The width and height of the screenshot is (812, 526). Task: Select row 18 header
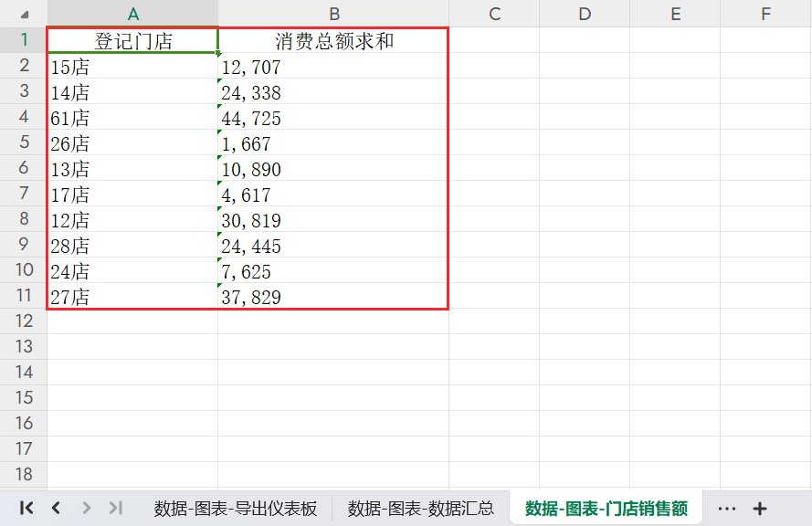coord(24,474)
